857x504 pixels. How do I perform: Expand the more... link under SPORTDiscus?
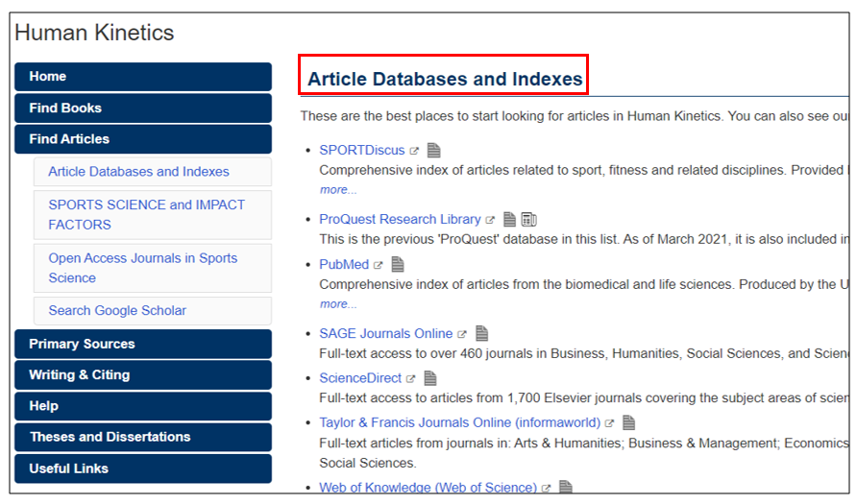[338, 190]
